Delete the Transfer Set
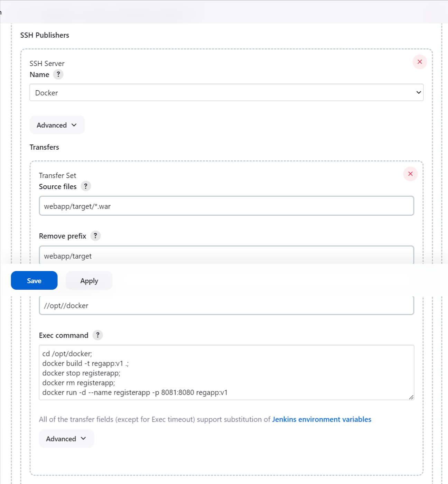The image size is (448, 484). pos(410,174)
